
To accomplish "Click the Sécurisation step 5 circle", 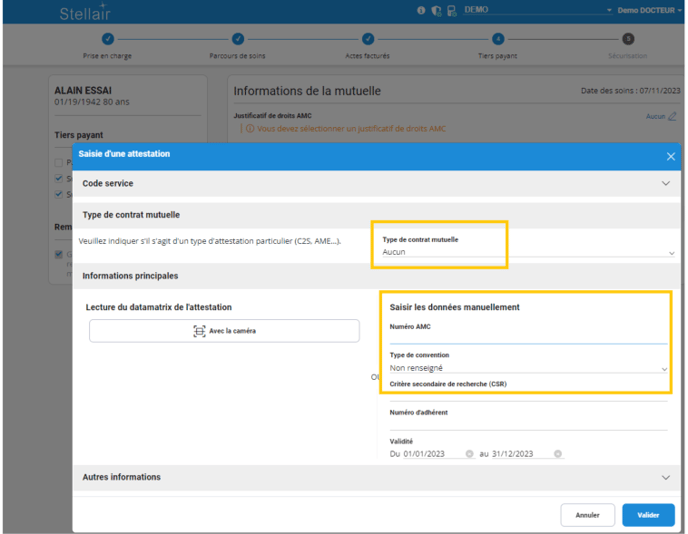I will click(627, 39).
